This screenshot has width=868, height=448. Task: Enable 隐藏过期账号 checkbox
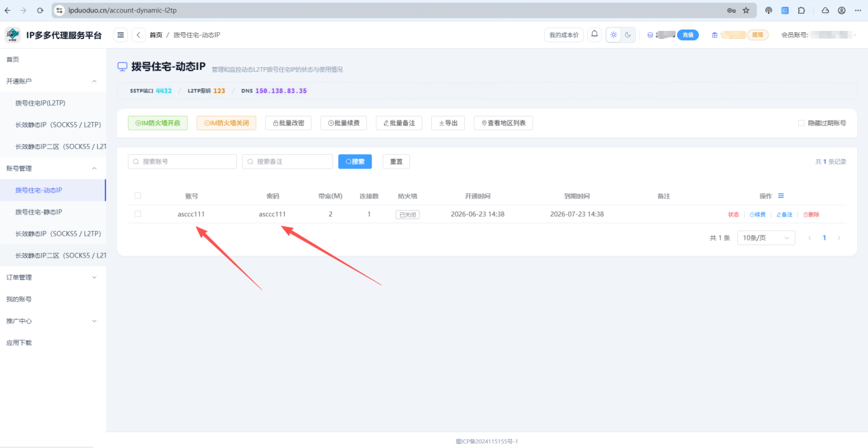point(801,123)
